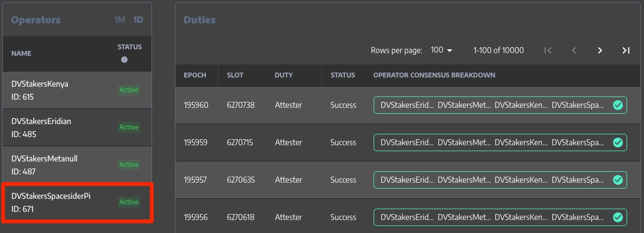Open Rows per page dropdown showing 100
Screen dimensions: 644x233
(441, 50)
